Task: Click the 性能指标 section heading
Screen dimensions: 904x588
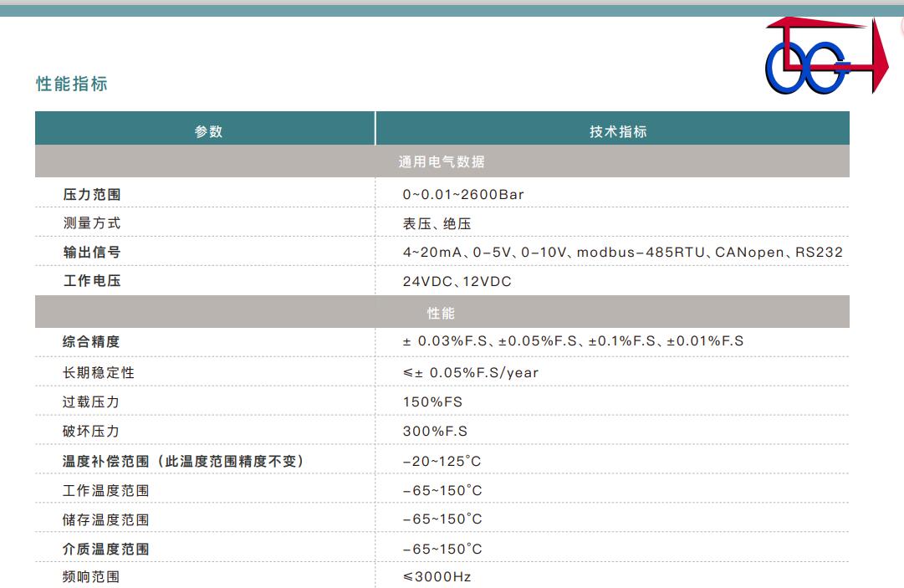Action: pos(72,84)
